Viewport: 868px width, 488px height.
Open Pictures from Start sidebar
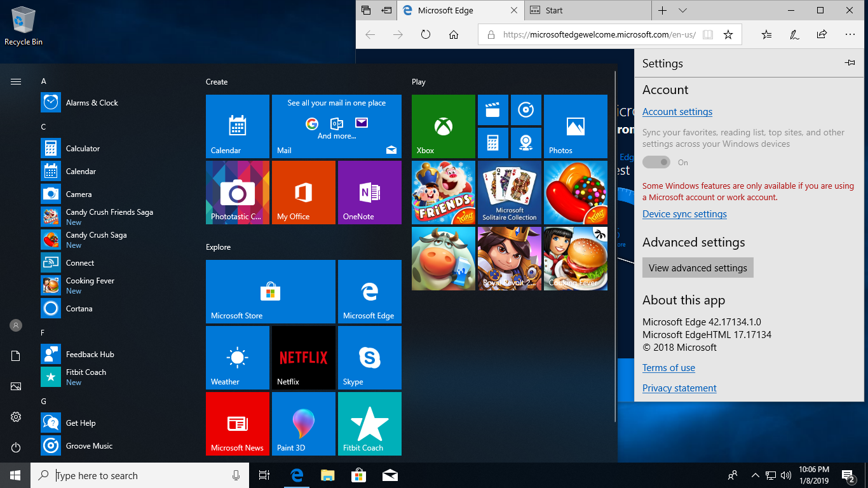pyautogui.click(x=16, y=386)
